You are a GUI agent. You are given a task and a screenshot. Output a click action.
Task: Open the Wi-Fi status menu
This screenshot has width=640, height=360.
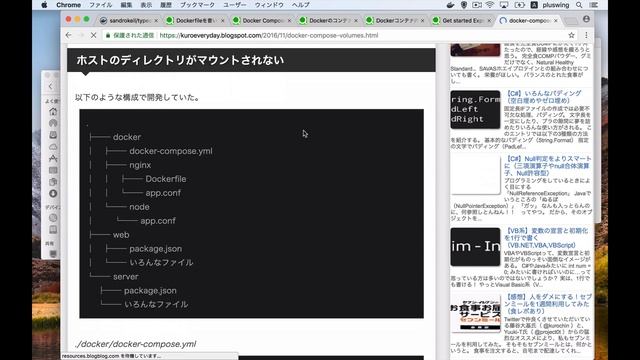point(490,5)
